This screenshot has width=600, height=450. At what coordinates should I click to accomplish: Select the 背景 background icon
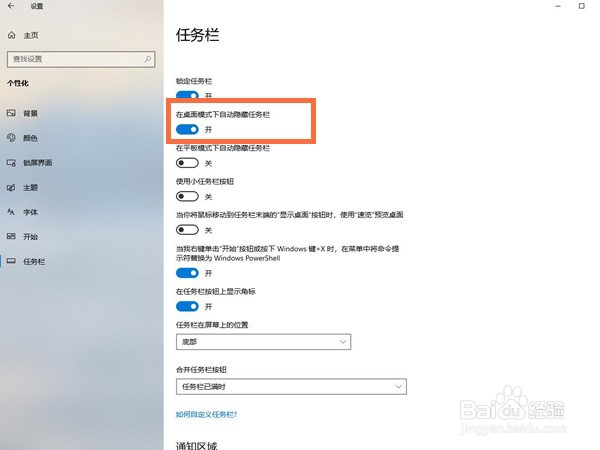[x=11, y=113]
